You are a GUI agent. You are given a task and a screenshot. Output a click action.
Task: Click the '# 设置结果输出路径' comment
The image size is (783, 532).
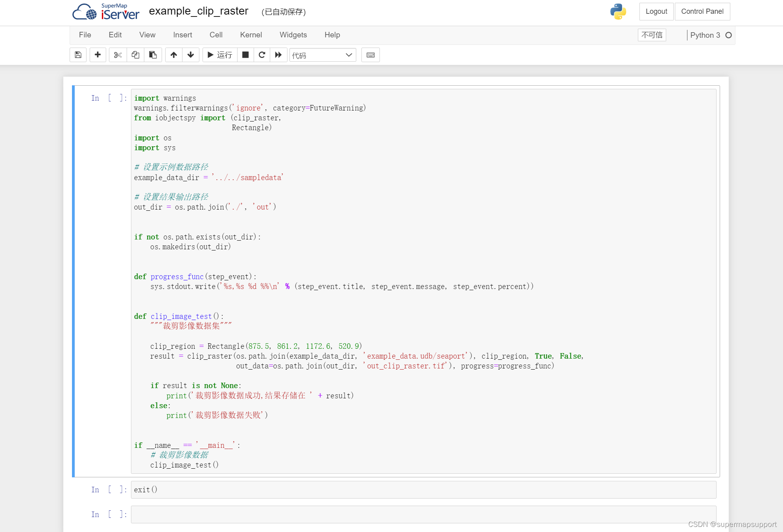point(171,197)
